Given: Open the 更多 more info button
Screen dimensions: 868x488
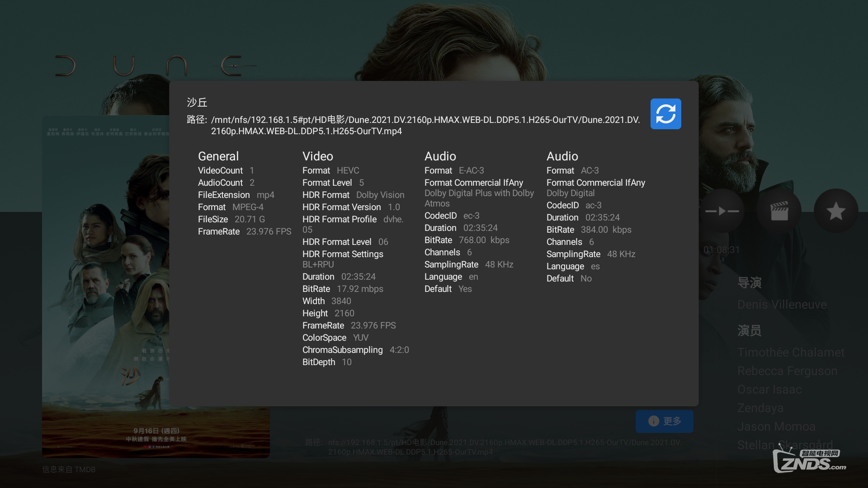Looking at the screenshot, I should coord(664,421).
